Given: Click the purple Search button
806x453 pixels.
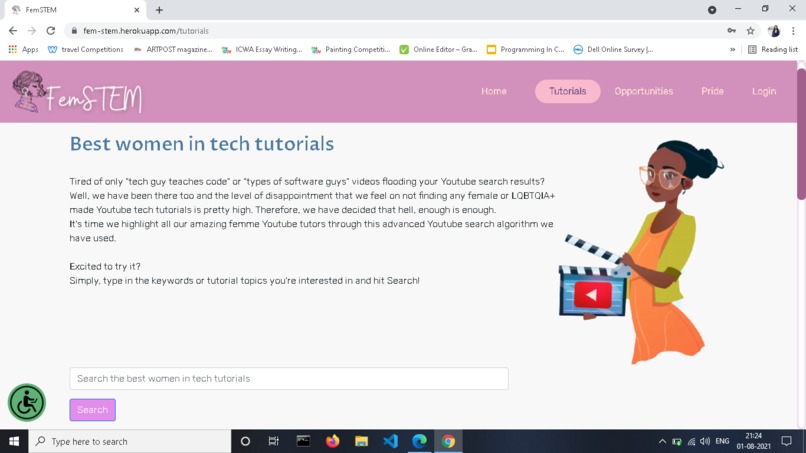Looking at the screenshot, I should coord(93,410).
